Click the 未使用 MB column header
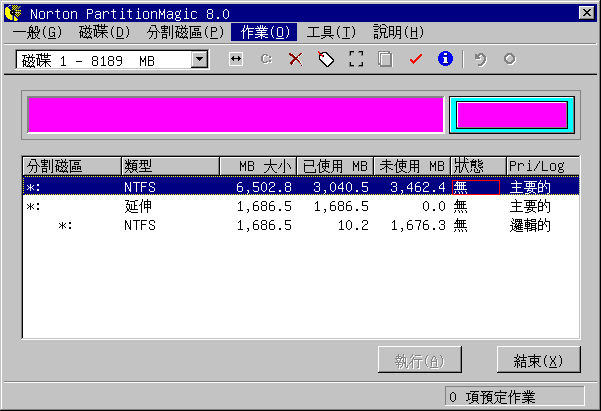Screen dimensions: 601x411 (412, 166)
